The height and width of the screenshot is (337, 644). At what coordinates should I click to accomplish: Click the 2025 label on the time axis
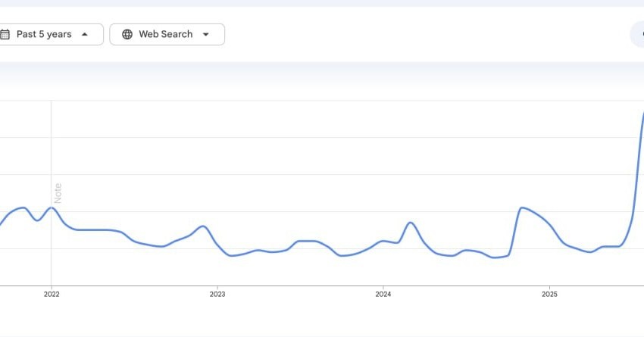coord(549,294)
